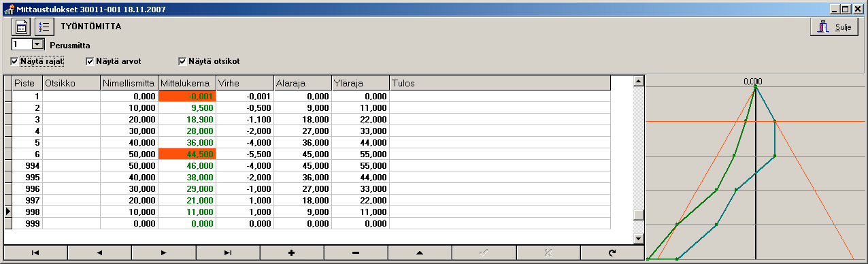Toggle the Näytä otsikot checkbox
Screen dimensions: 868x264
[x=182, y=61]
